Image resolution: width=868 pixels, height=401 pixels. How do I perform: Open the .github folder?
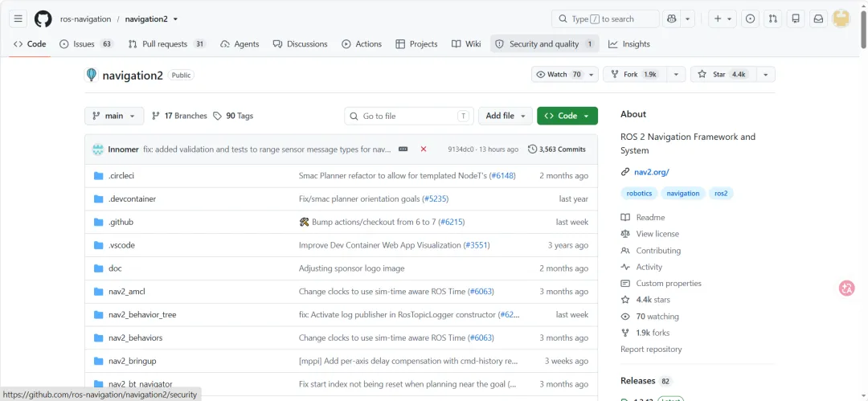point(121,222)
